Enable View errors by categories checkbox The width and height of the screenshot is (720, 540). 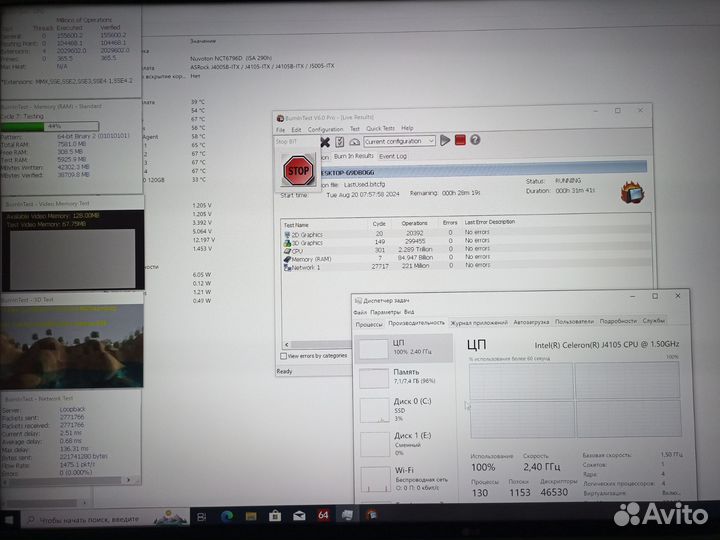[284, 355]
